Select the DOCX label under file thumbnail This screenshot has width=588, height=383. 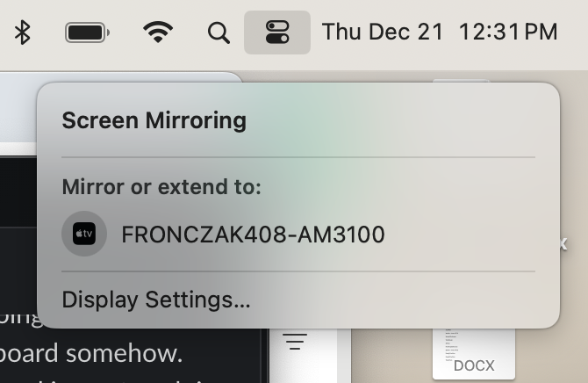click(x=474, y=365)
